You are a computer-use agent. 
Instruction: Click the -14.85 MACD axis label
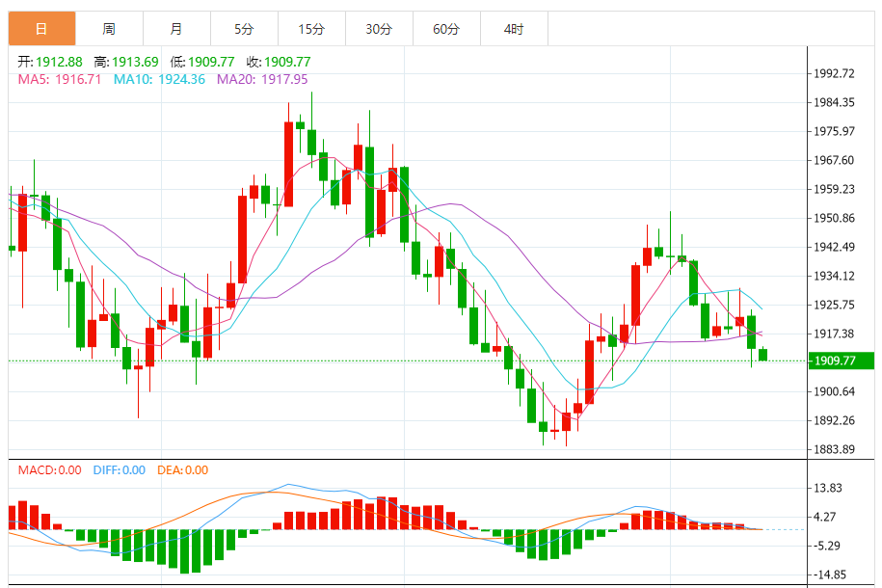point(830,575)
